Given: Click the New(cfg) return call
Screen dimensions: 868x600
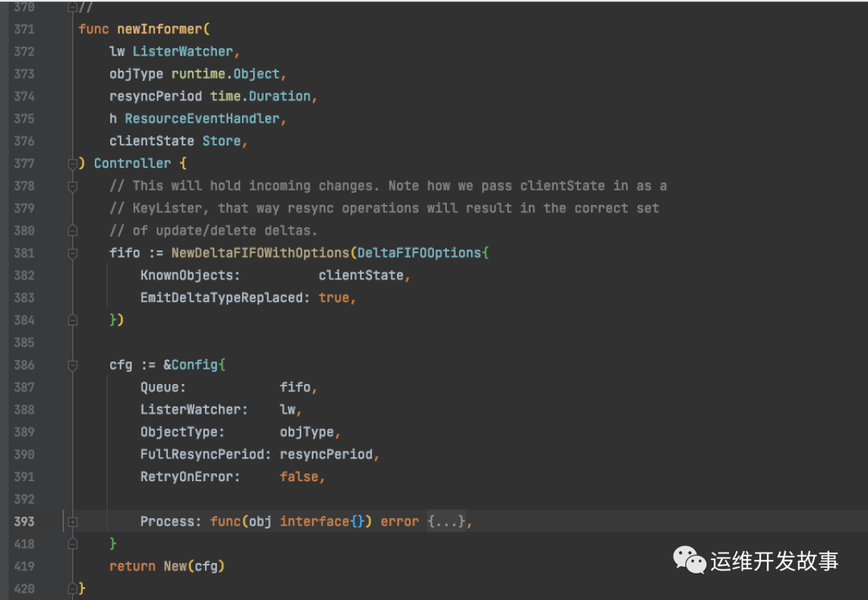Looking at the screenshot, I should pos(194,566).
